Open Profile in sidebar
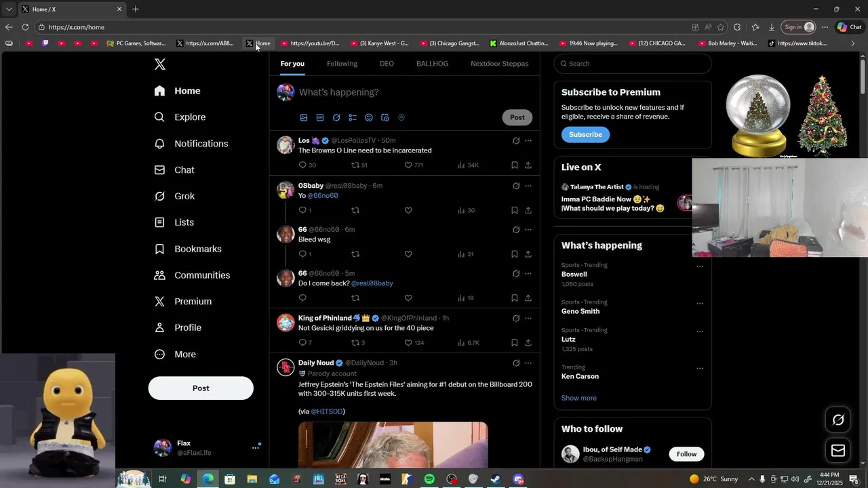868x488 pixels. 178,328
